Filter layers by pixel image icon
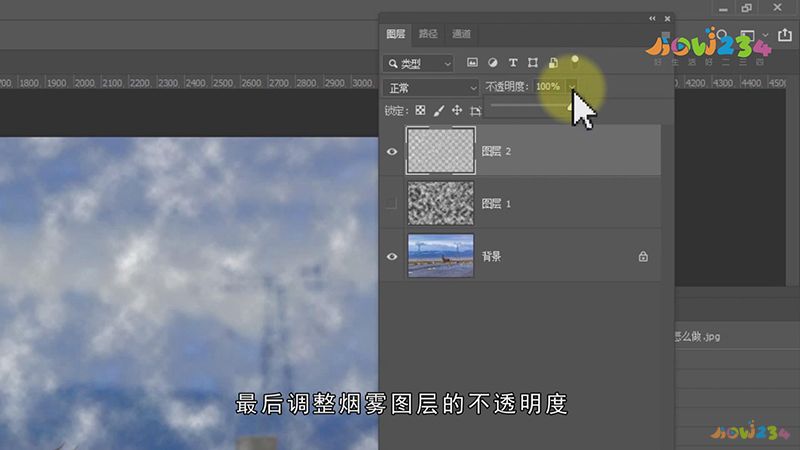800x450 pixels. coord(472,62)
